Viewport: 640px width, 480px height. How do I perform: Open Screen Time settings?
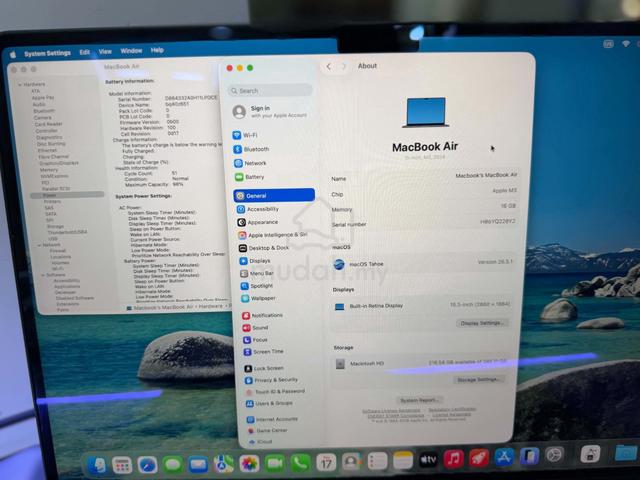(x=263, y=351)
